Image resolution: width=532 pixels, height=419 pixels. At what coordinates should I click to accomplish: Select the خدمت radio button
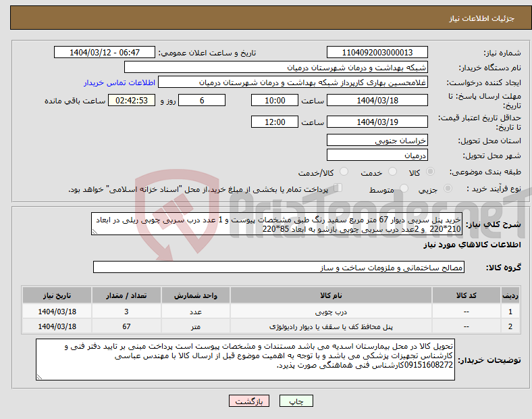tap(392, 172)
